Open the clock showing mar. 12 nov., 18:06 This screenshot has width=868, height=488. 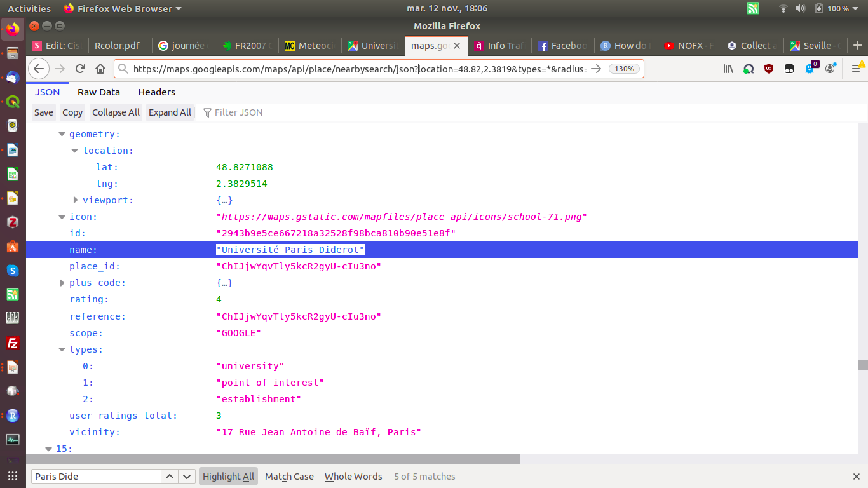(x=447, y=8)
